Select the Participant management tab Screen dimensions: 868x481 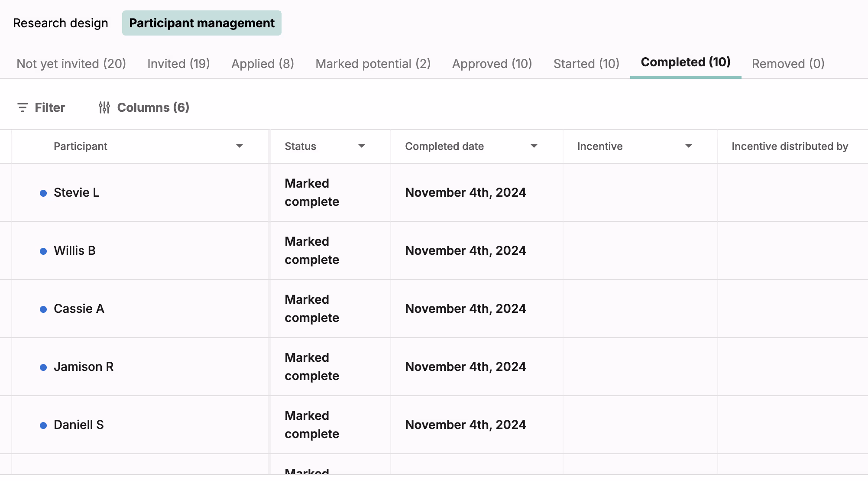click(202, 23)
